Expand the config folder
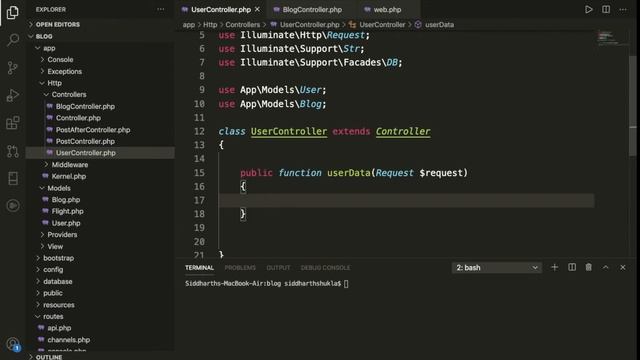This screenshot has width=640, height=360. 100,270
